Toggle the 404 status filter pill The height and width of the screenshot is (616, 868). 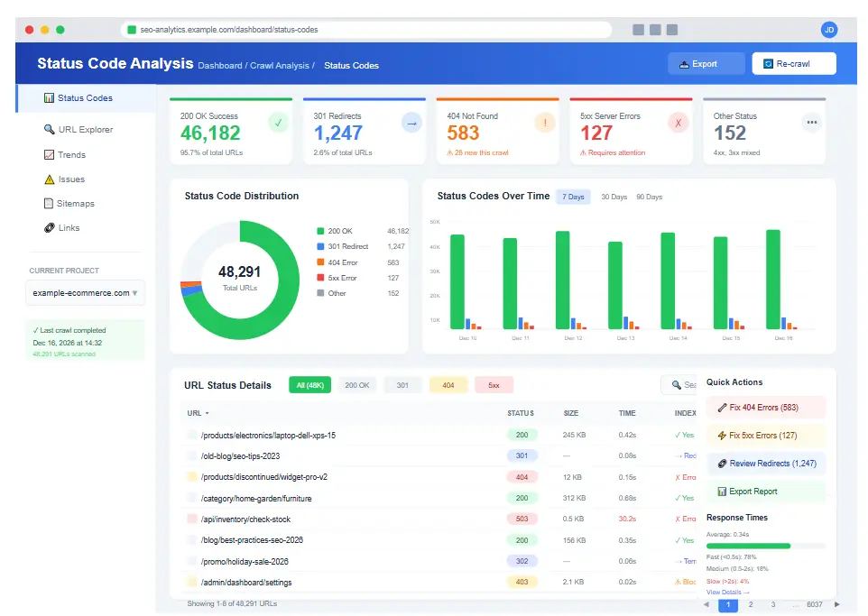coord(447,385)
